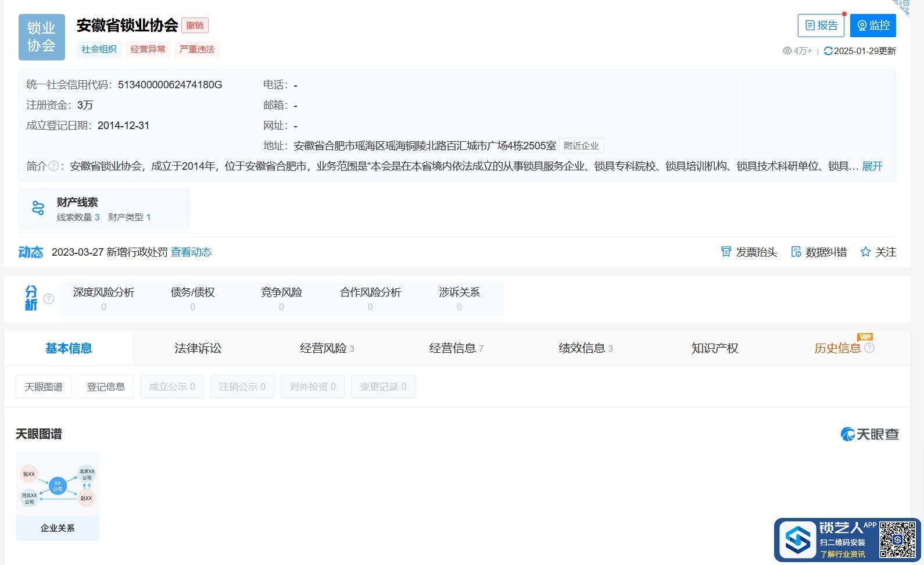Open the 深度风险分析 analysis item
Screen dimensions: 924x565
(103, 298)
